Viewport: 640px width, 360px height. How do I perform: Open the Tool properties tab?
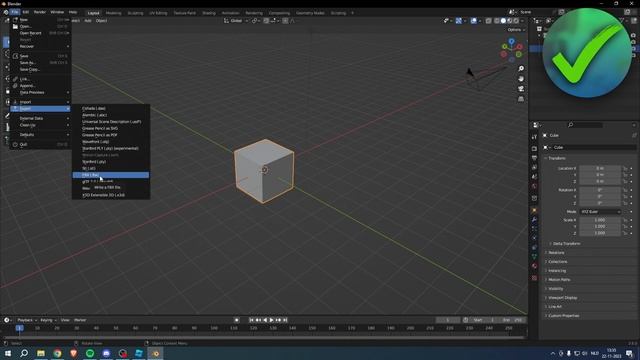[x=534, y=137]
